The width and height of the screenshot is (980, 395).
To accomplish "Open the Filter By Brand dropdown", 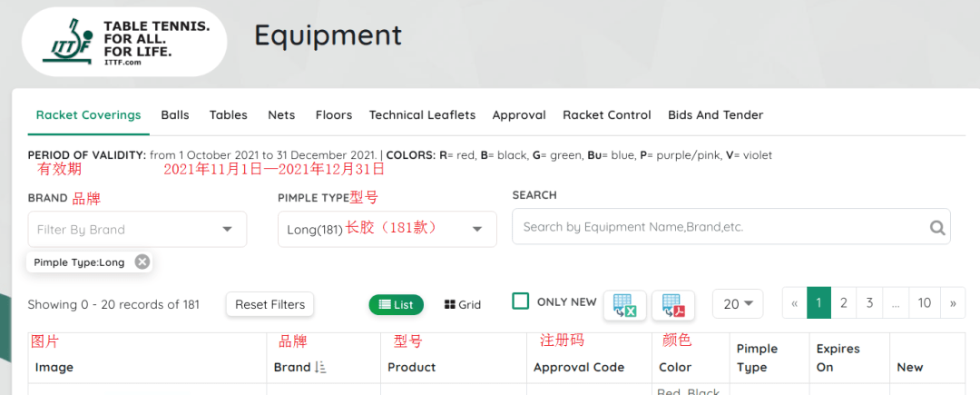I will point(137,230).
